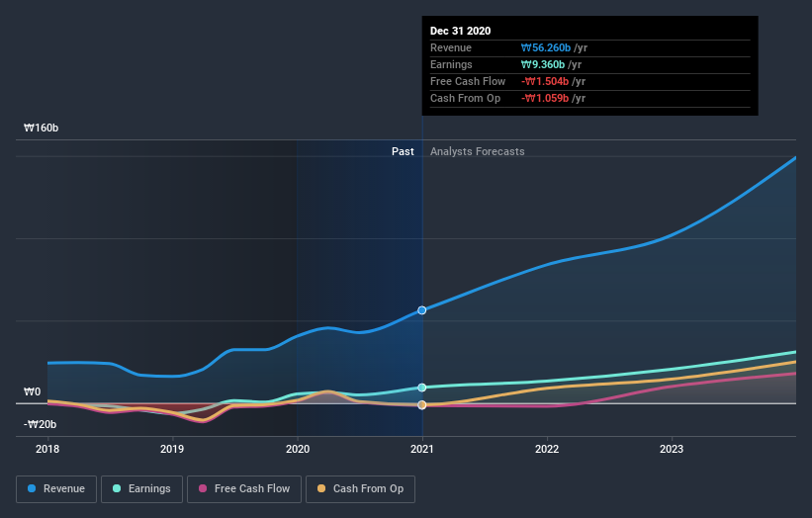Screen dimensions: 812x518
Task: Click the ₩0 y-axis label
Action: [x=32, y=391]
